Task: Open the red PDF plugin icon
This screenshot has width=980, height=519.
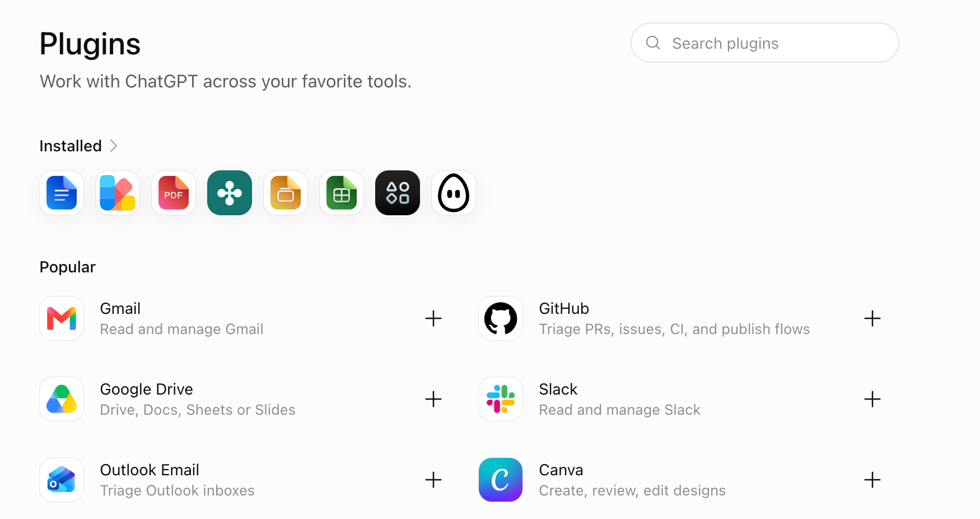Action: (174, 193)
